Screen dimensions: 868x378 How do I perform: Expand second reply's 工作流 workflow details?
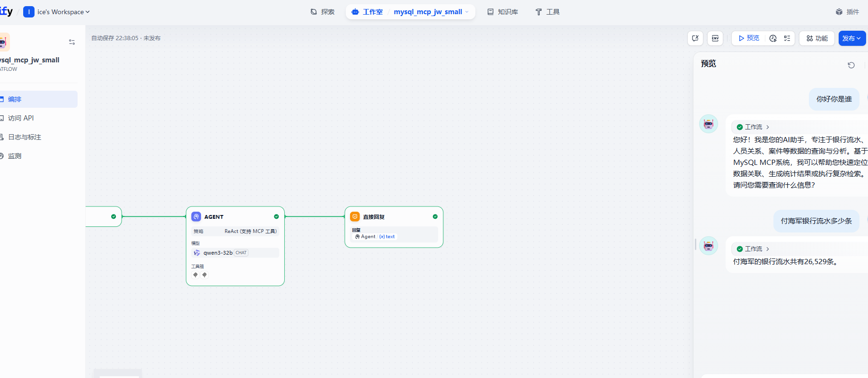[x=753, y=249]
